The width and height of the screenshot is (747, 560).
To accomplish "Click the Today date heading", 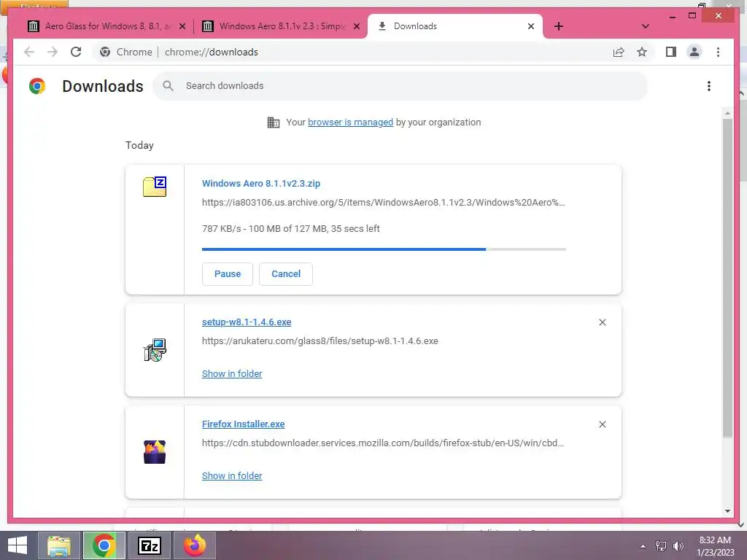I will [x=139, y=145].
